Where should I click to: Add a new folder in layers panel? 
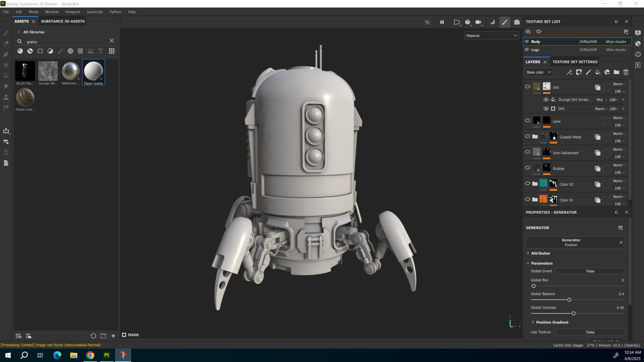[x=616, y=72]
